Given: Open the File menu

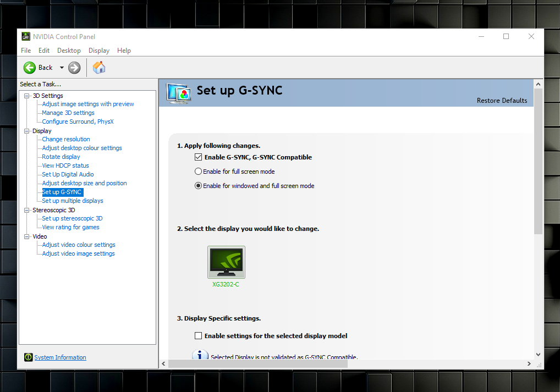Looking at the screenshot, I should (x=26, y=51).
